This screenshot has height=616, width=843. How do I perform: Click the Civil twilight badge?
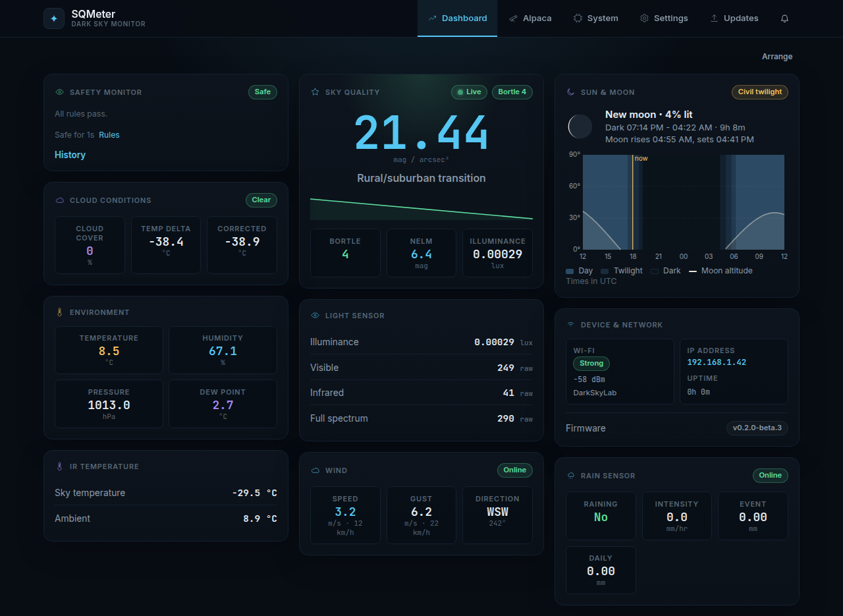tap(760, 92)
